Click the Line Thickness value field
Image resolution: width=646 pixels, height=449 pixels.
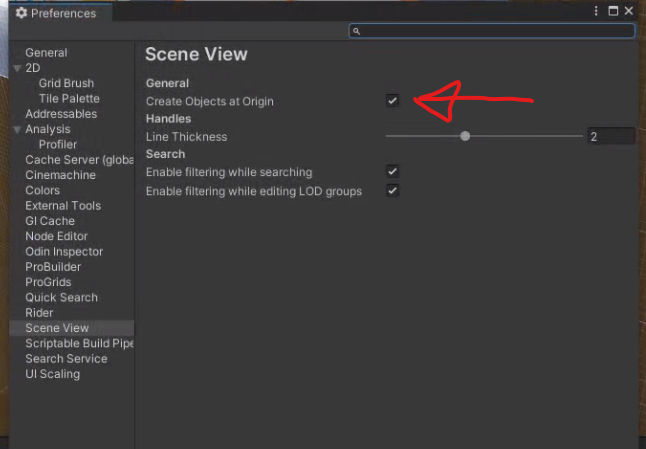pyautogui.click(x=610, y=136)
